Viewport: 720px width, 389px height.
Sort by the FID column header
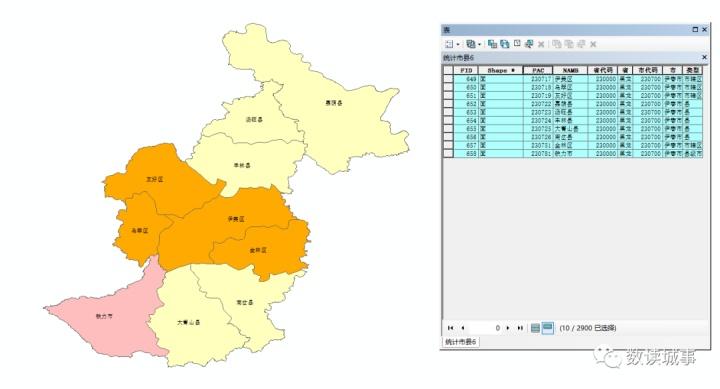466,70
